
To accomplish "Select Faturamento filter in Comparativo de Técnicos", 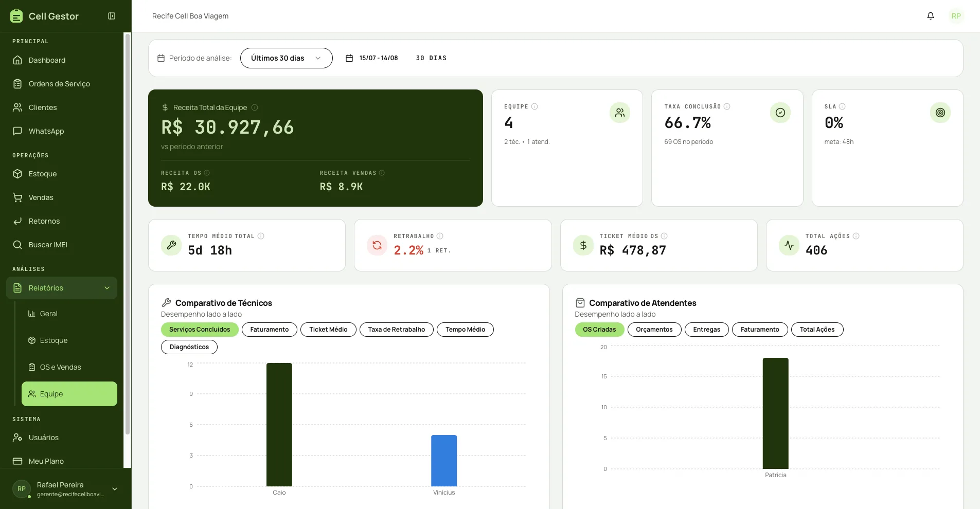I will pyautogui.click(x=270, y=330).
